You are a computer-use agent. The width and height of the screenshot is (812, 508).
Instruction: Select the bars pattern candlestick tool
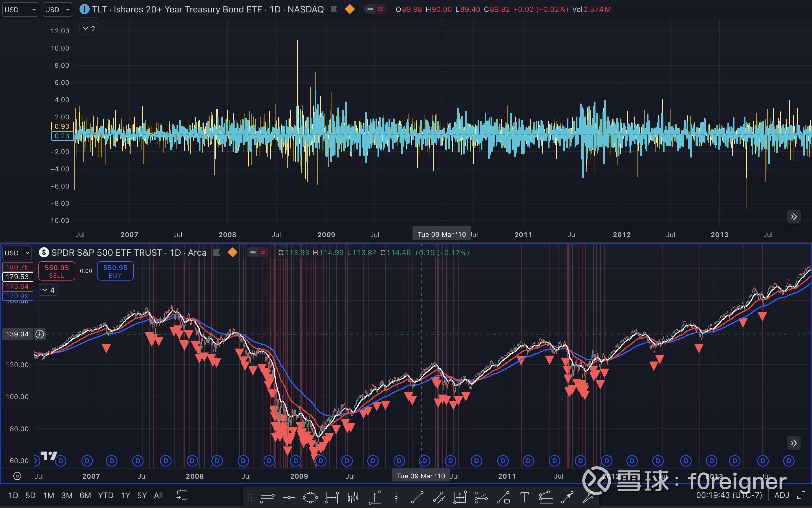point(353,497)
